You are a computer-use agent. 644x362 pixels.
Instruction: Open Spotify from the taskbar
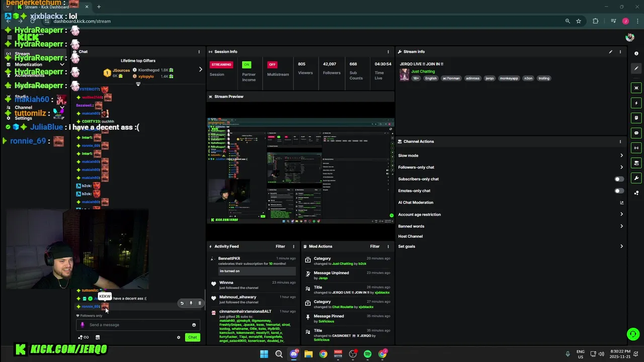(368, 354)
